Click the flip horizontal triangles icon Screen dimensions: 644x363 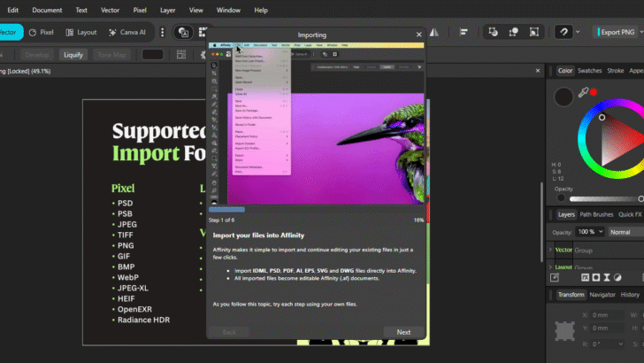click(x=434, y=32)
